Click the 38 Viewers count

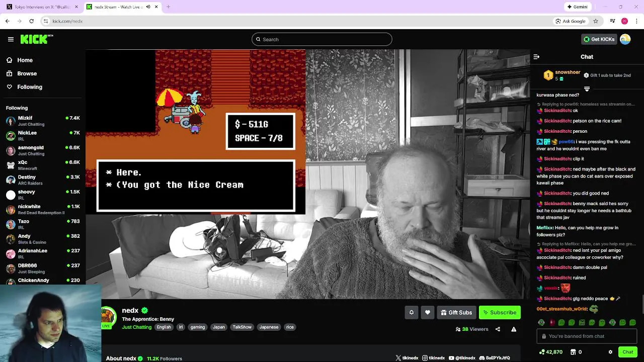[x=472, y=329]
